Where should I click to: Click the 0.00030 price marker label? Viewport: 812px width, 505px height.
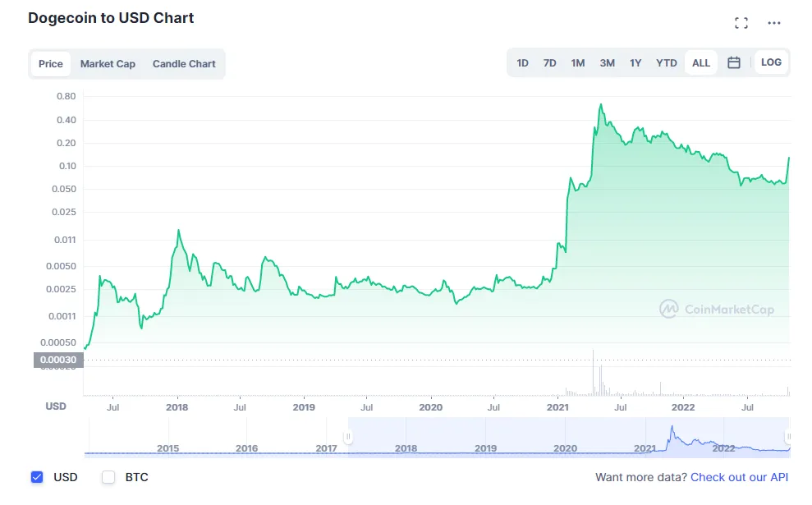(58, 360)
